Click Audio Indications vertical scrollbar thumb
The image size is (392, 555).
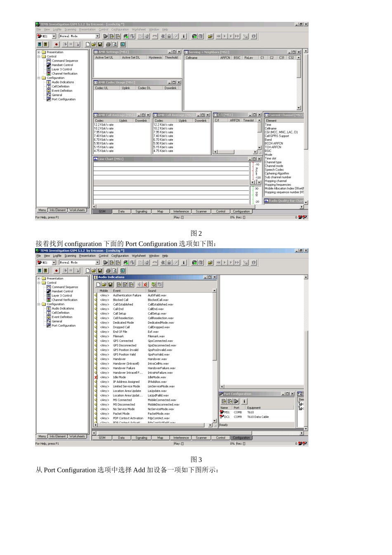[x=215, y=327]
